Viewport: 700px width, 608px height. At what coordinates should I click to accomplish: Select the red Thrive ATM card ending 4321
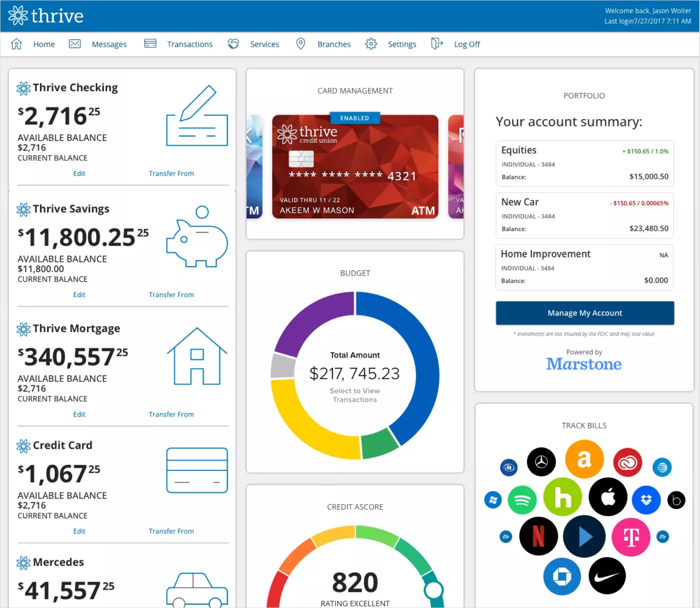[x=355, y=166]
